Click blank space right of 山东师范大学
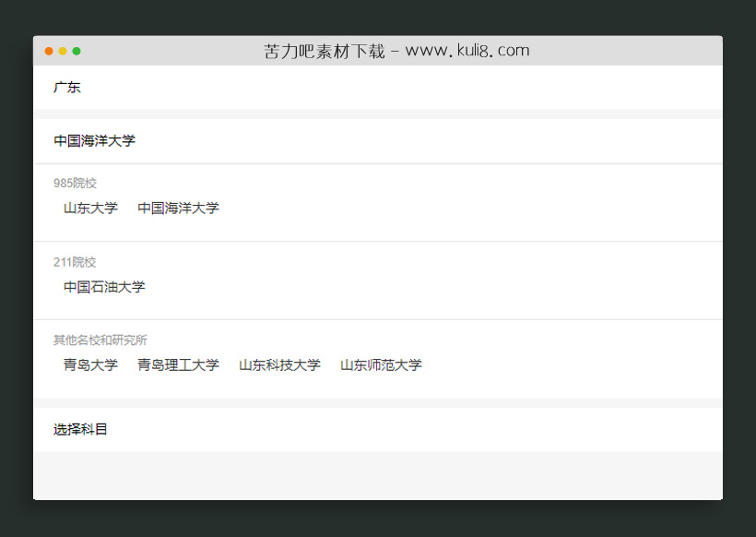 [x=572, y=365]
